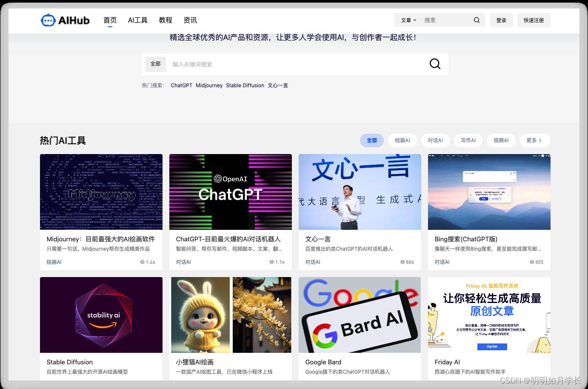Click 绘画AI tag on Midjourney card
The image size is (588, 389).
(54, 262)
